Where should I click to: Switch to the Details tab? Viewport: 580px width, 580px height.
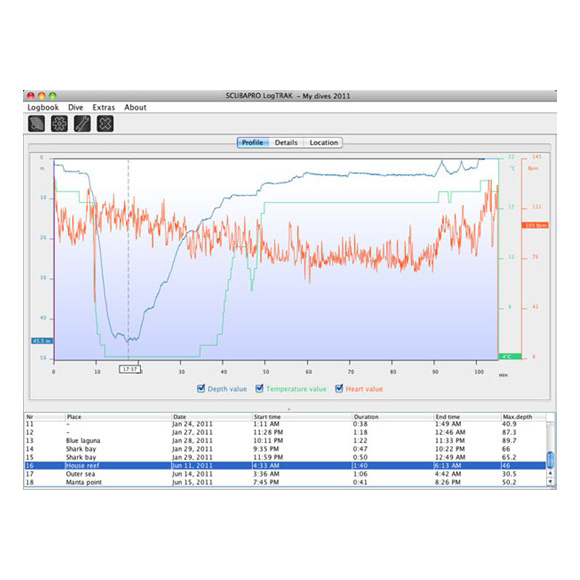pos(286,142)
